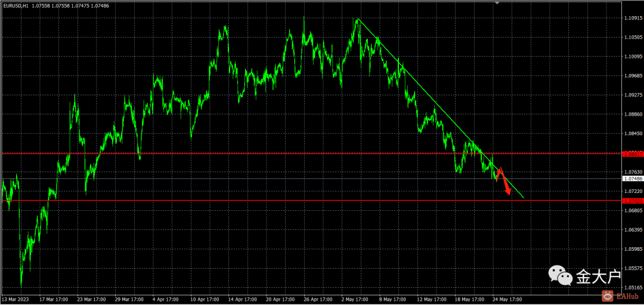Click the 1.09685 price axis value
This screenshot has height=305, width=644.
[x=633, y=76]
